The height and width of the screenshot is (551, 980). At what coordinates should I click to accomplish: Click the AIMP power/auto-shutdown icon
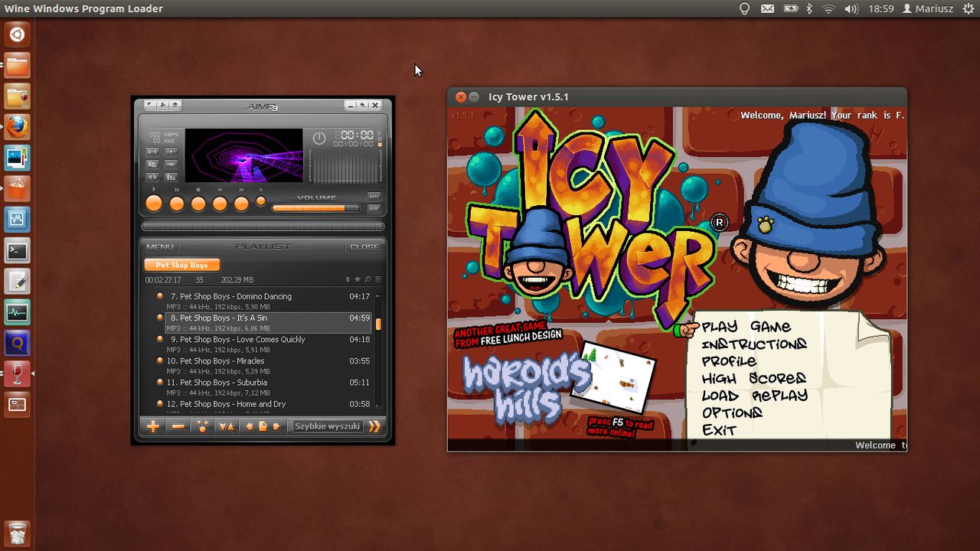point(319,138)
